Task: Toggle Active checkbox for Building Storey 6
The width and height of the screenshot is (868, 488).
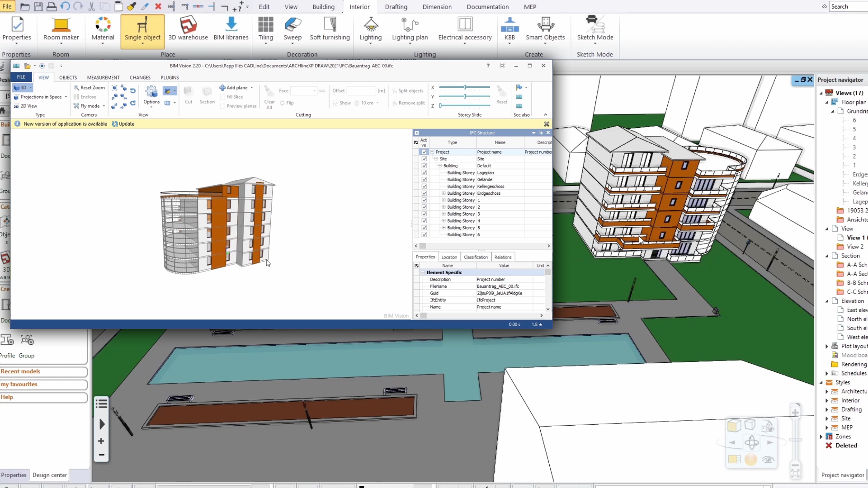Action: pyautogui.click(x=424, y=235)
